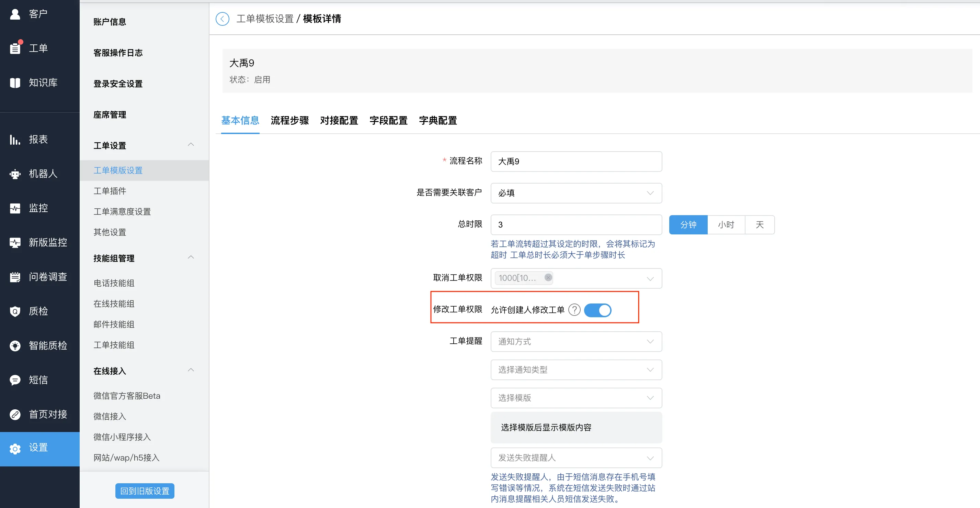Open the 设置 gear icon
Viewport: 980px width, 508px height.
15,449
